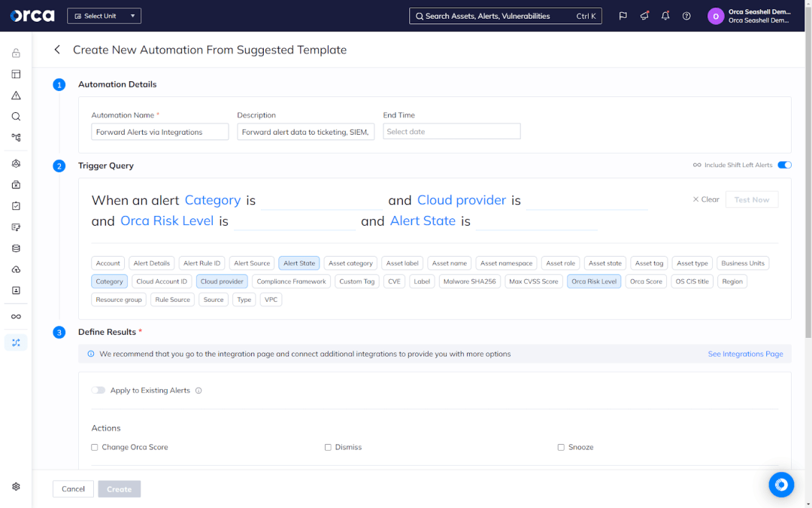The width and height of the screenshot is (812, 508).
Task: Open the user avatar O icon
Action: click(x=716, y=16)
